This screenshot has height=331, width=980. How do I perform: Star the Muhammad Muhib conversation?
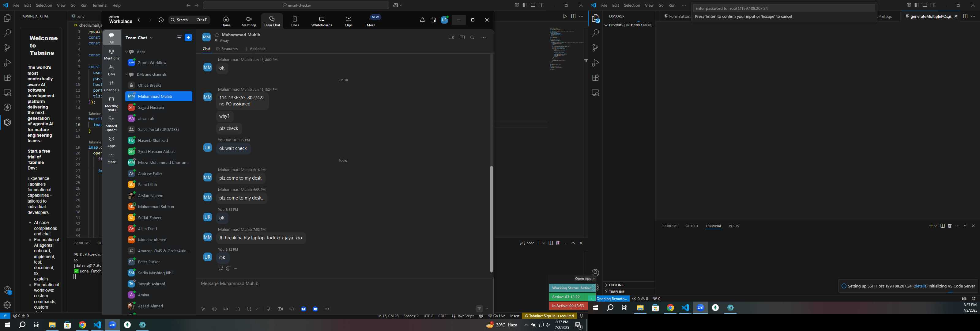(217, 35)
